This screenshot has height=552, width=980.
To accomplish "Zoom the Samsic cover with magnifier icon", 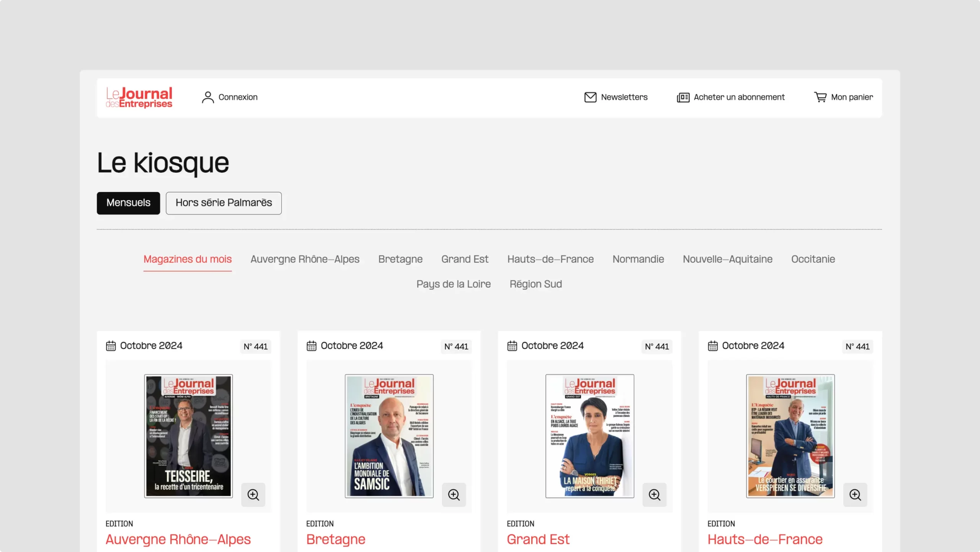I will pyautogui.click(x=454, y=495).
